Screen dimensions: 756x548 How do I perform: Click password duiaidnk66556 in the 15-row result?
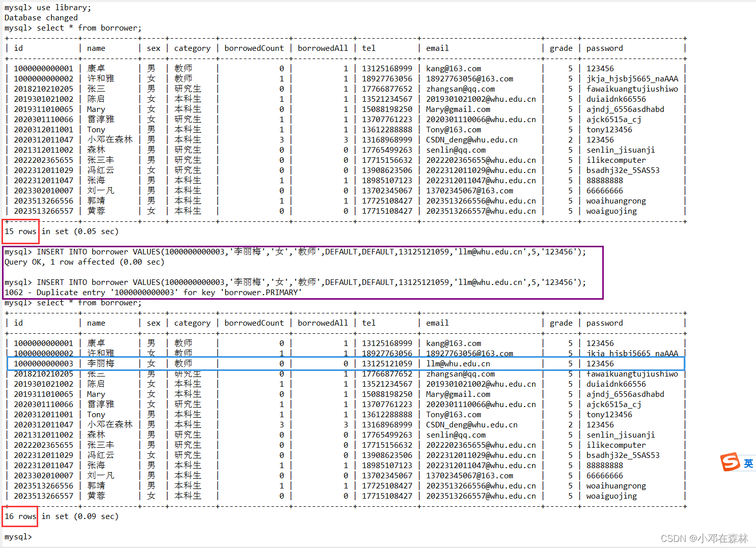point(616,99)
